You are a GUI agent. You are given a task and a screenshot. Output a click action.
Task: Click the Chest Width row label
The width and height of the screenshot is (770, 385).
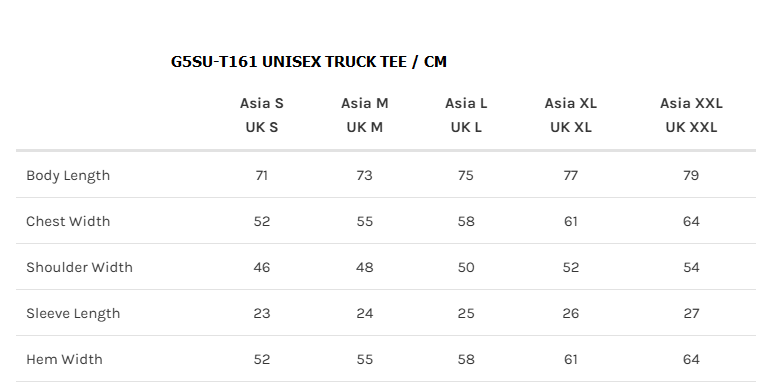68,221
